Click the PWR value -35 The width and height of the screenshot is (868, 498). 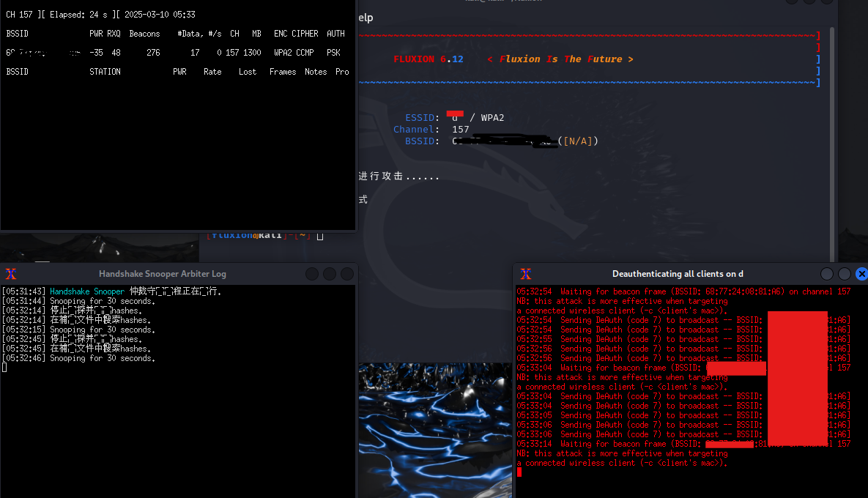tap(96, 53)
